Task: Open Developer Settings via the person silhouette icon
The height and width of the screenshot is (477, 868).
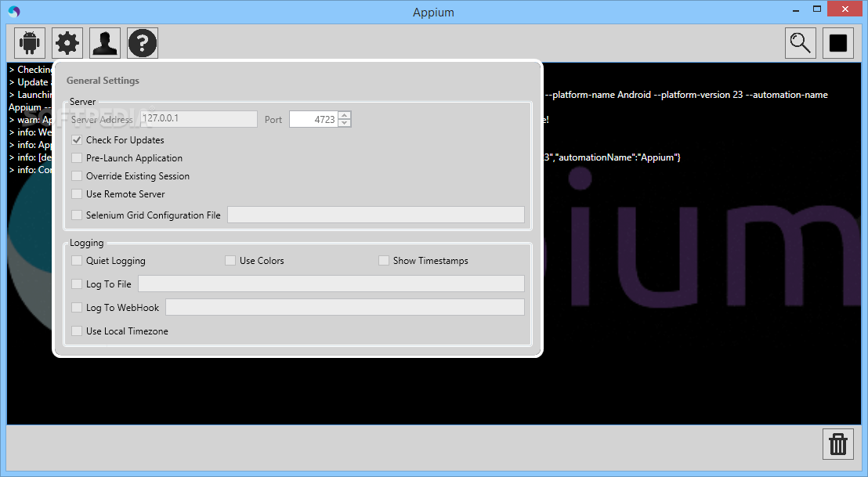Action: coord(105,42)
